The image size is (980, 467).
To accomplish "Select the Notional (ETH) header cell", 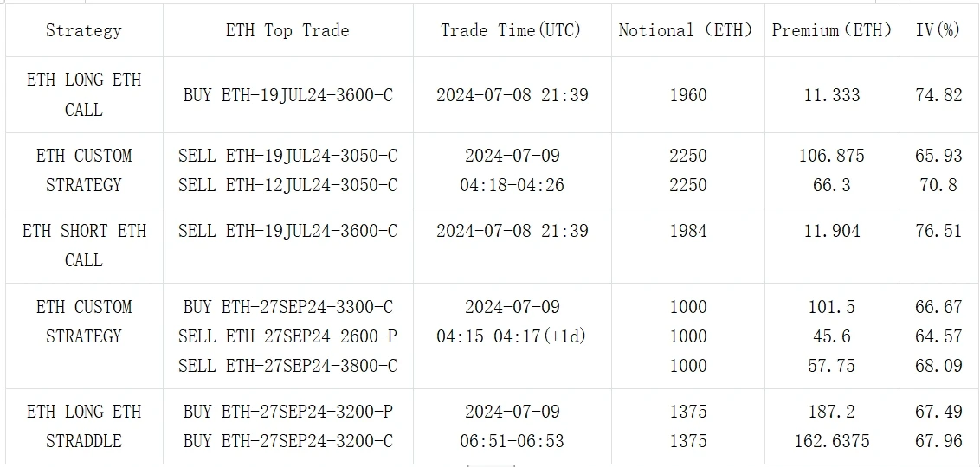I will click(687, 30).
